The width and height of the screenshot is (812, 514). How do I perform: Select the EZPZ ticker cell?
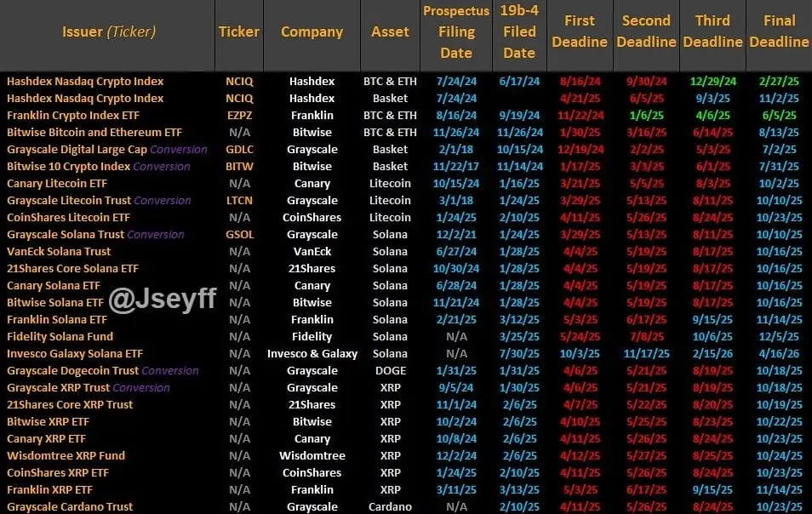240,116
